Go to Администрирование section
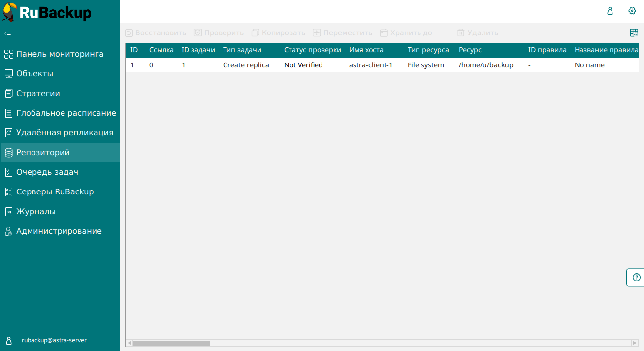This screenshot has width=644, height=351. (59, 231)
